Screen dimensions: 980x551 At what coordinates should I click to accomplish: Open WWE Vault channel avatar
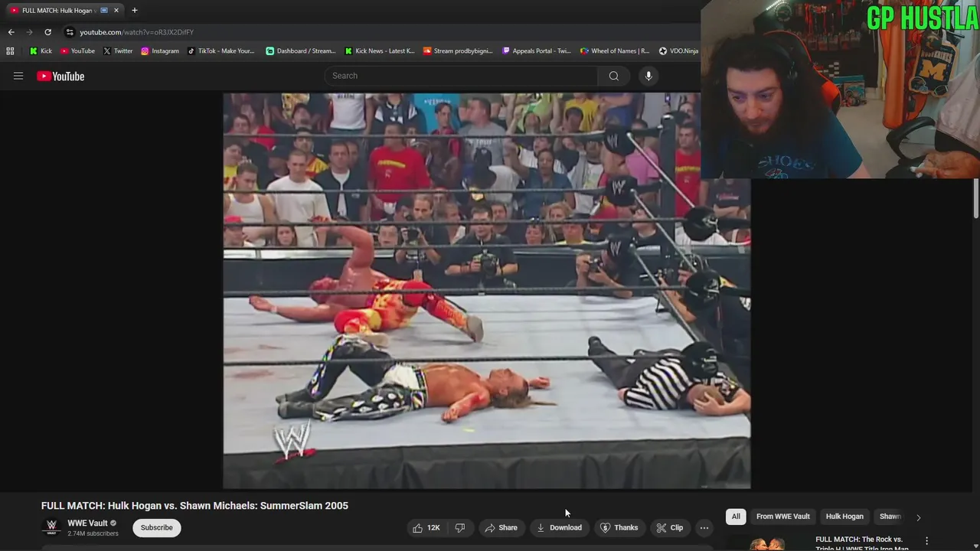[51, 527]
